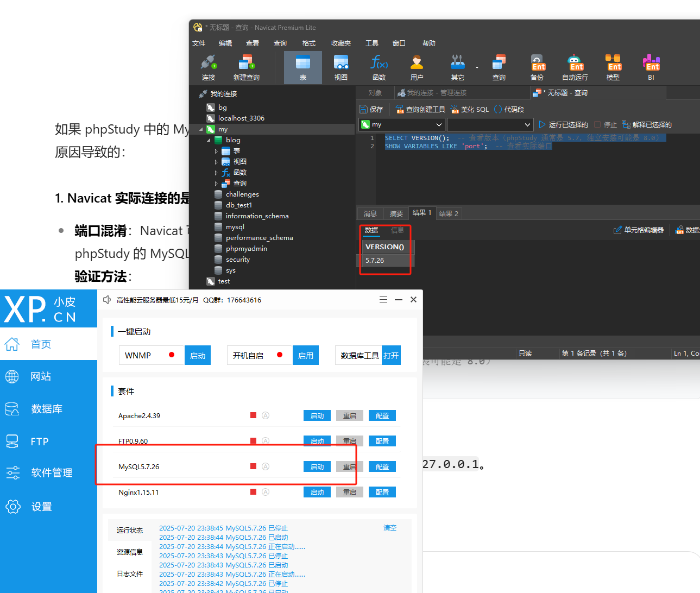Open the 查询 (Query) toolbar icon
This screenshot has width=700, height=593.
pos(499,67)
